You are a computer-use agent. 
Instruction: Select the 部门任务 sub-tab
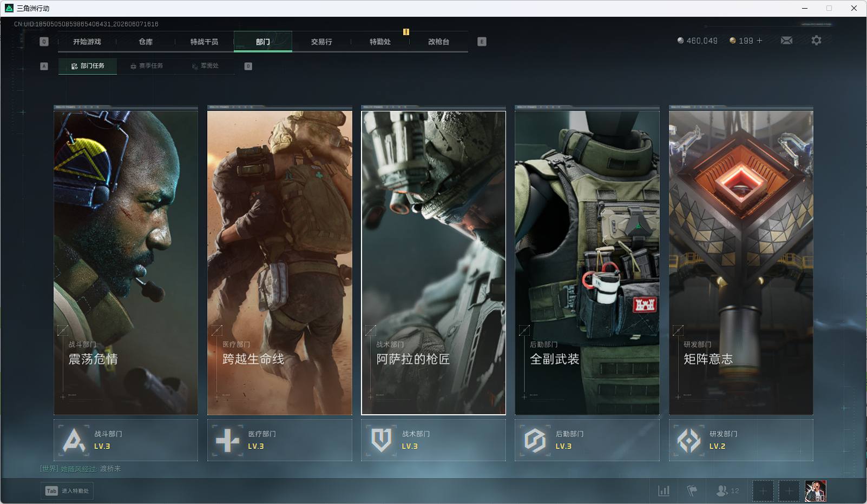pyautogui.click(x=88, y=66)
